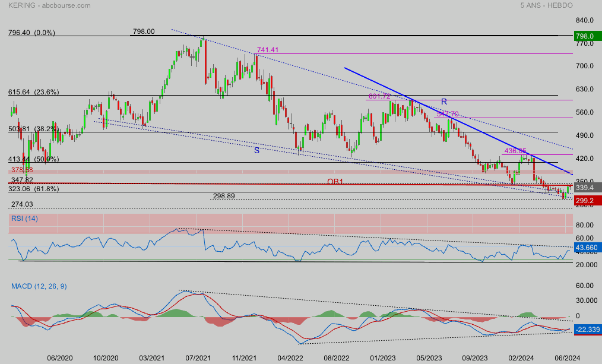Click the 30.000 MACD axis value
Viewport: 602px width, 364px height.
587,300
